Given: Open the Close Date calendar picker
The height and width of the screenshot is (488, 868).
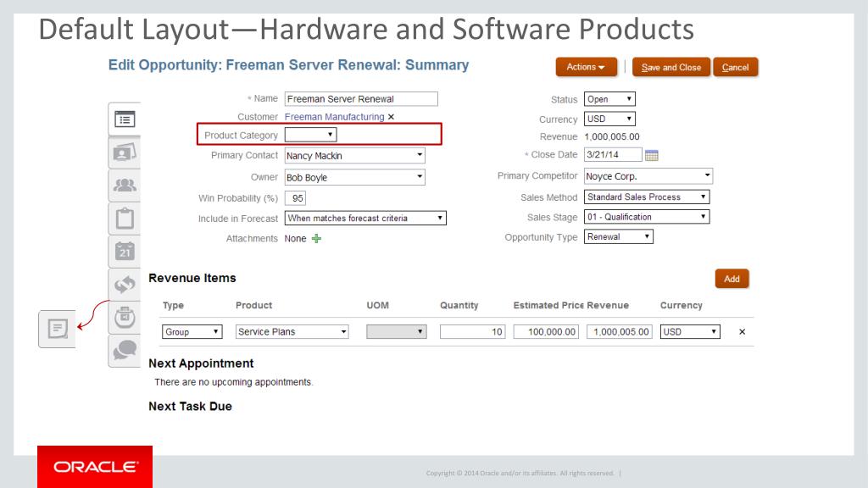Looking at the screenshot, I should pos(652,155).
